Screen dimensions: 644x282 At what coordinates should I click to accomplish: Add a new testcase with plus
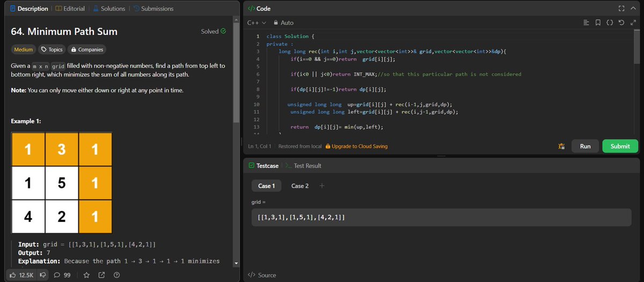click(x=321, y=186)
